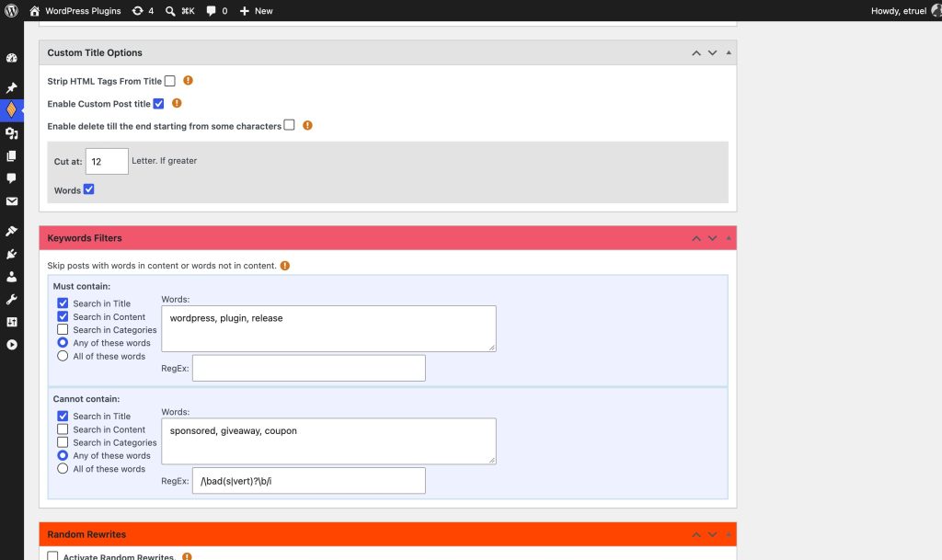Screen dimensions: 942x560
Task: Click the Keywords Filters panel heading
Action: coord(85,238)
